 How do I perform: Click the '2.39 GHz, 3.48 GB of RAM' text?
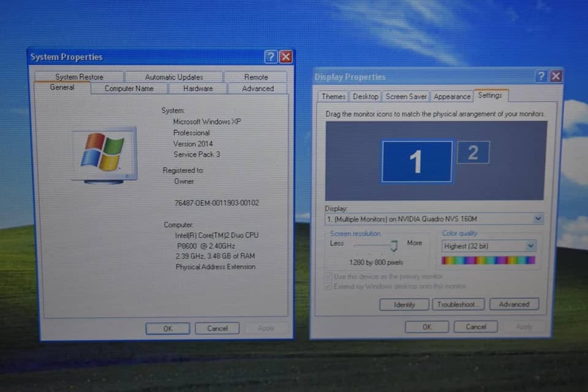click(215, 256)
